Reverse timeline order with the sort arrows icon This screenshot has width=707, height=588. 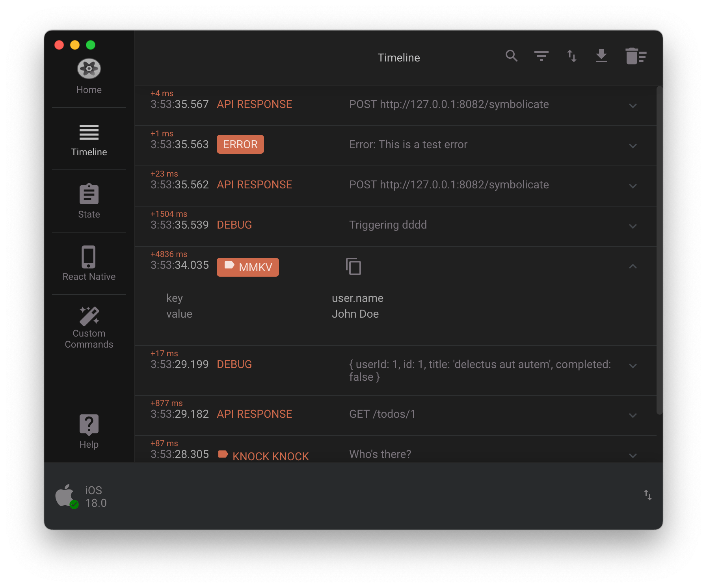571,56
